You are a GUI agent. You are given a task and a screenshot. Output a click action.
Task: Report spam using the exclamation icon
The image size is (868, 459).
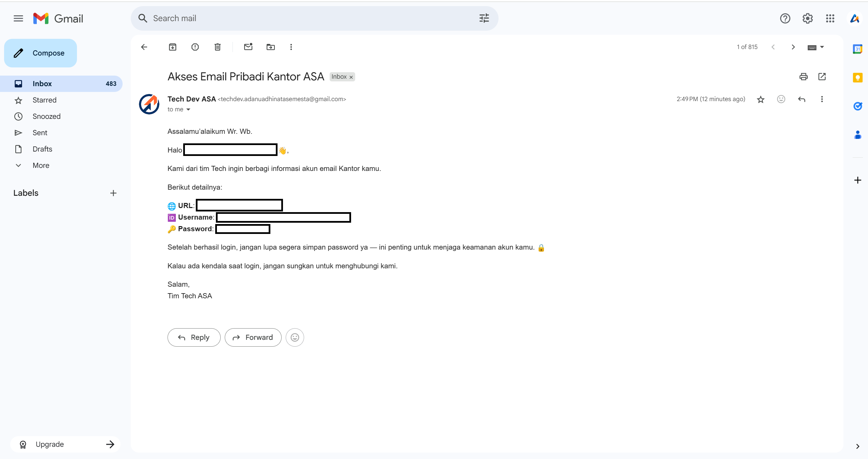click(195, 47)
